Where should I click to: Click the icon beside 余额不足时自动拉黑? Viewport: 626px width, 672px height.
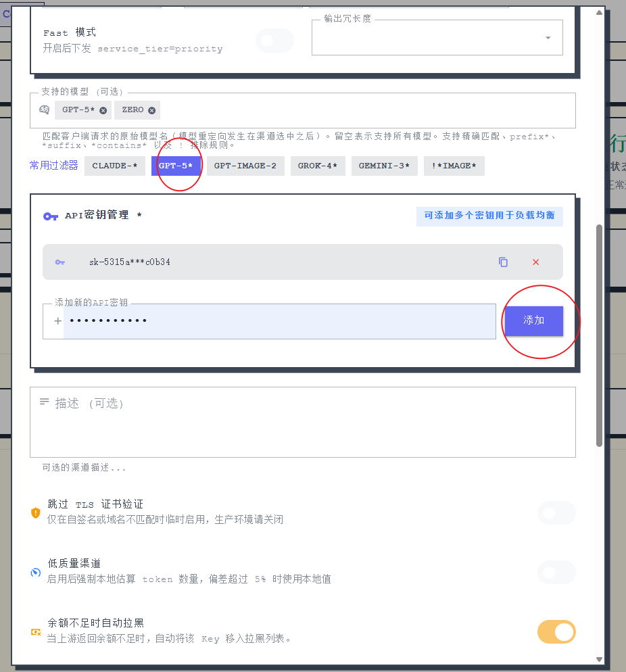click(36, 632)
